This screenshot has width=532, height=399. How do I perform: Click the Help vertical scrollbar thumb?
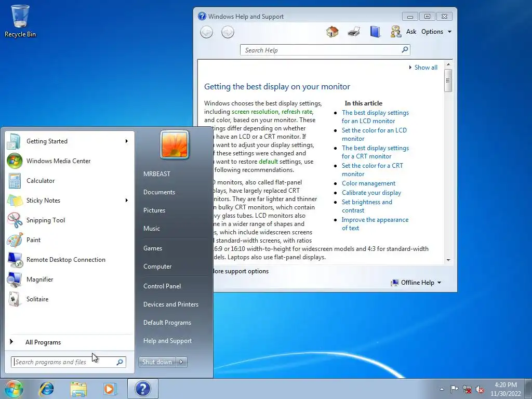[x=448, y=81]
